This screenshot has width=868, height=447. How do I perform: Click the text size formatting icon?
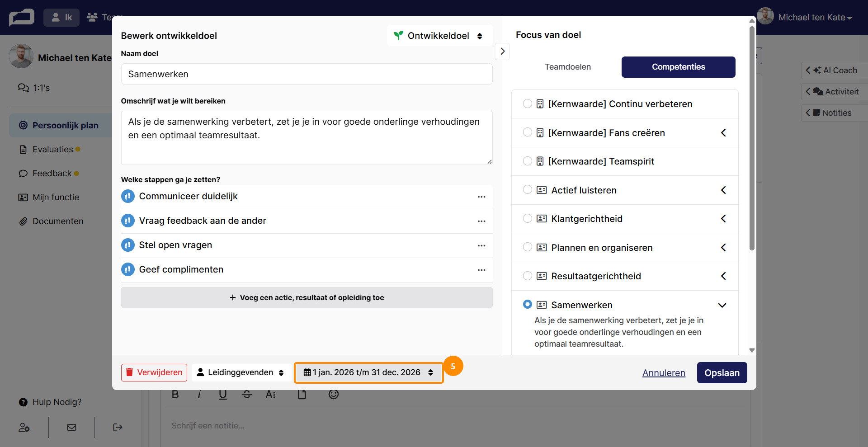[270, 395]
